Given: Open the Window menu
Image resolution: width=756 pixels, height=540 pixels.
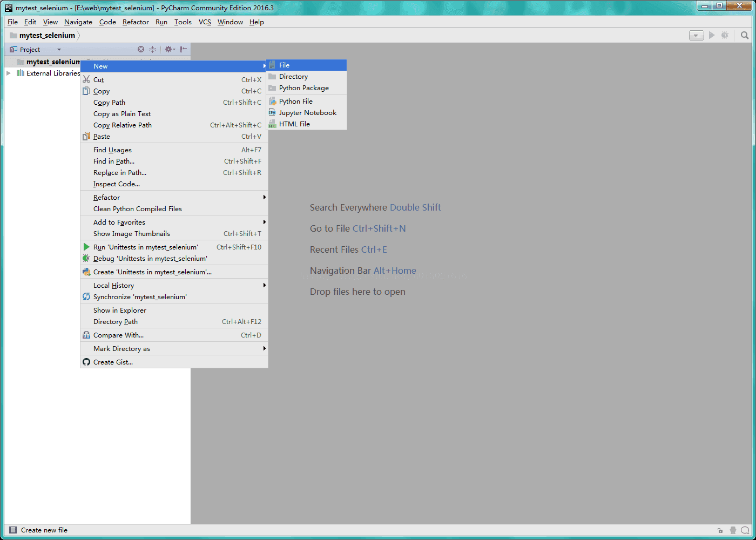Looking at the screenshot, I should pos(230,22).
